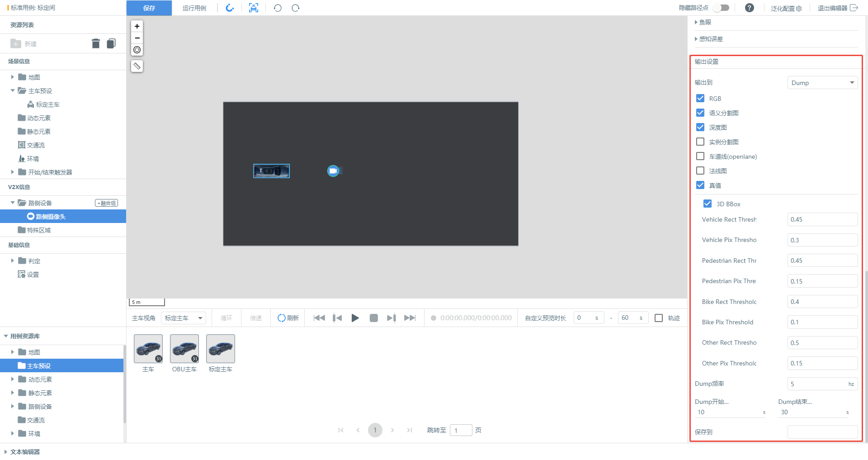
Task: Redo with the redo arrow icon
Action: 295,8
